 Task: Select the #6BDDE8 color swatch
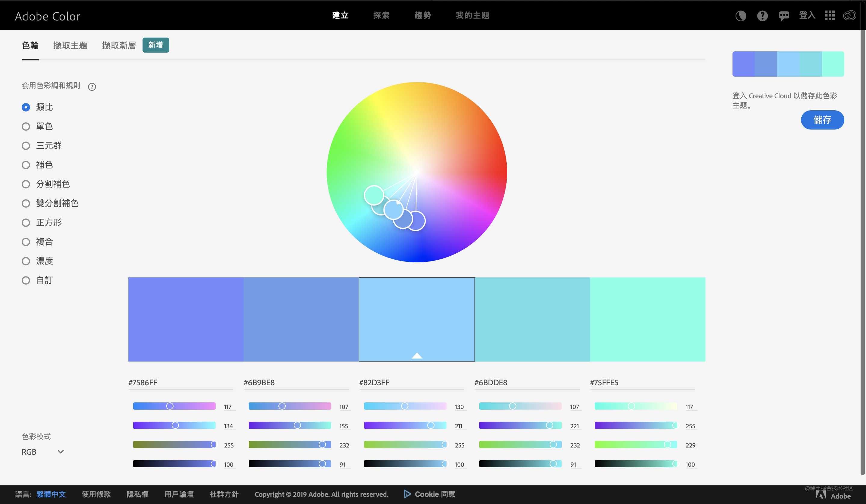(532, 319)
